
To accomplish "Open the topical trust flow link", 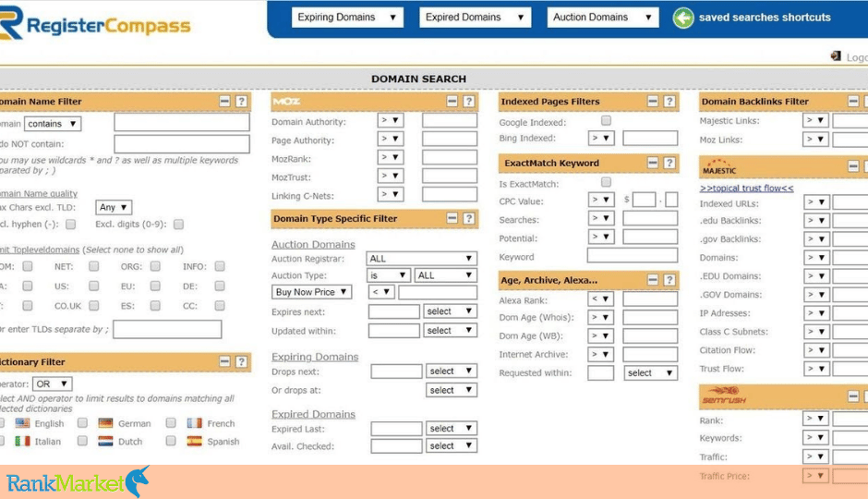I will [746, 188].
